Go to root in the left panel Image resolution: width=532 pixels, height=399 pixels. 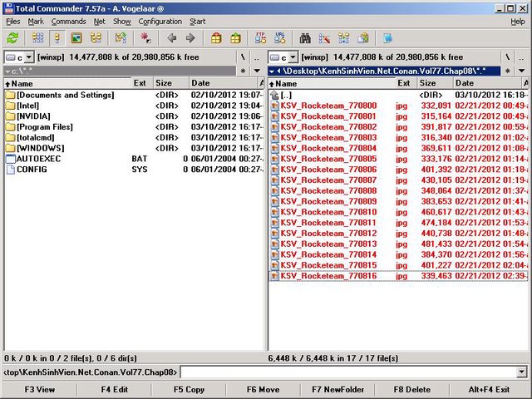coord(243,57)
